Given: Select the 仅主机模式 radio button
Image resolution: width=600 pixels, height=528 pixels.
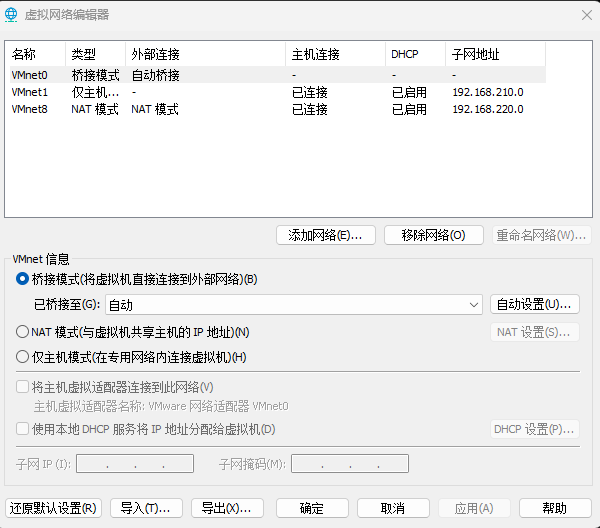Looking at the screenshot, I should pos(22,357).
